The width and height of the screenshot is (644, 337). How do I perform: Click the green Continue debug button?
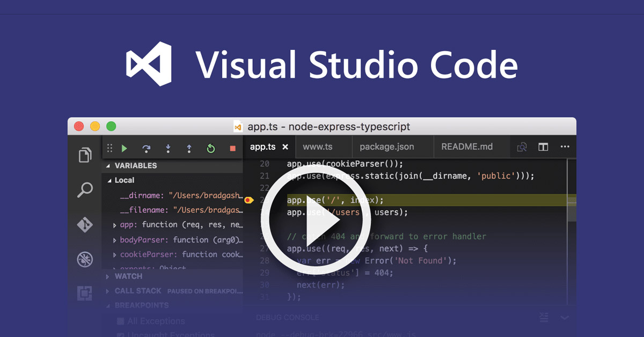(x=125, y=149)
